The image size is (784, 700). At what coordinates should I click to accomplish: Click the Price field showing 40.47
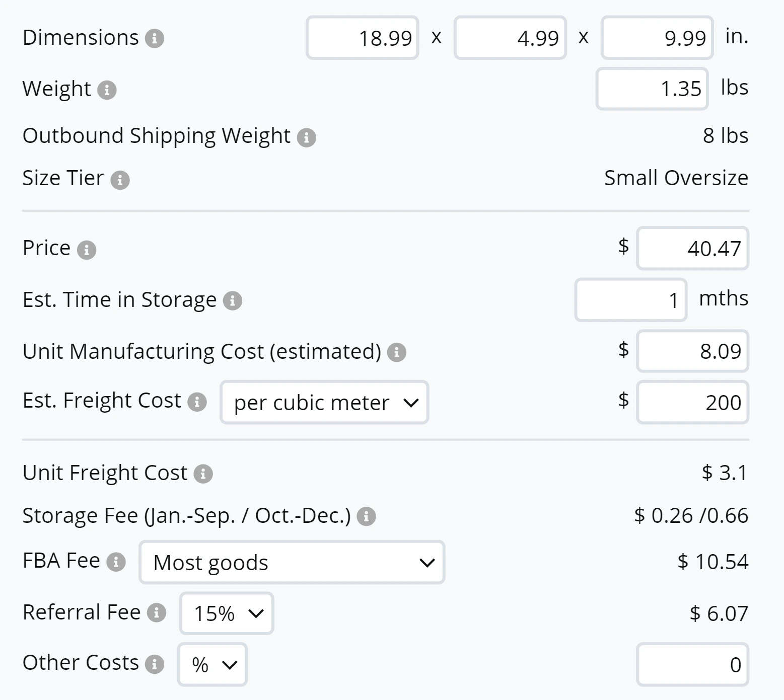coord(692,249)
